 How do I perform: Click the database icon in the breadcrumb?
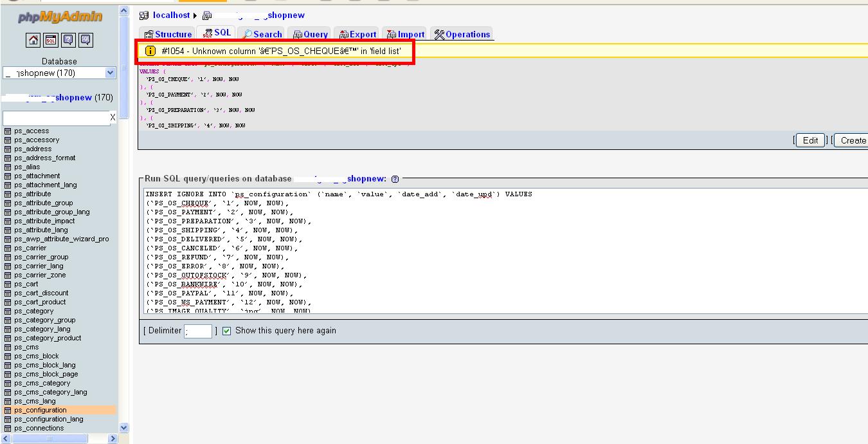tap(207, 15)
